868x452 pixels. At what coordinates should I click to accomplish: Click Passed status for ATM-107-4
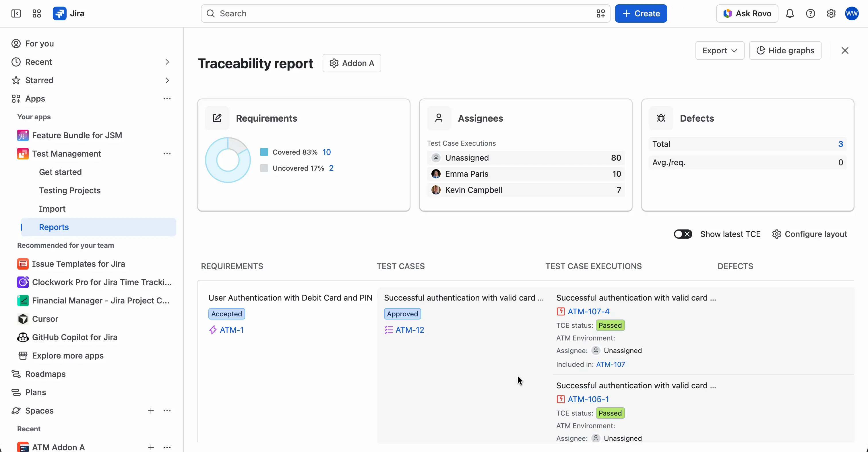click(610, 326)
